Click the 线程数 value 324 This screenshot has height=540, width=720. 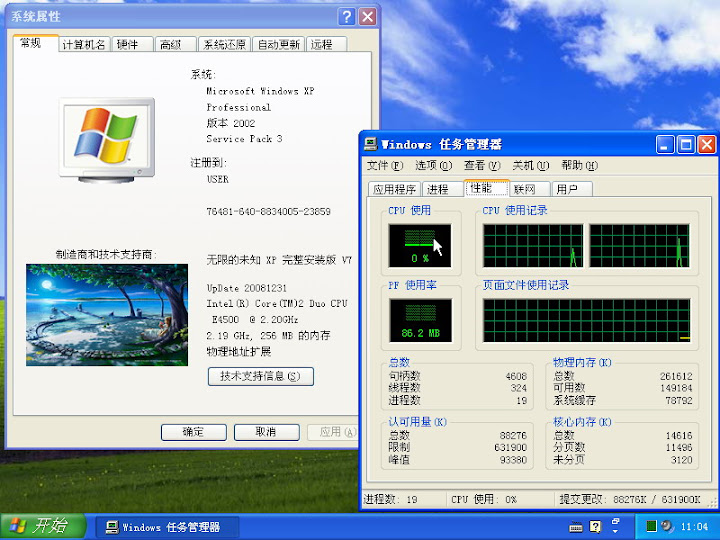click(519, 388)
